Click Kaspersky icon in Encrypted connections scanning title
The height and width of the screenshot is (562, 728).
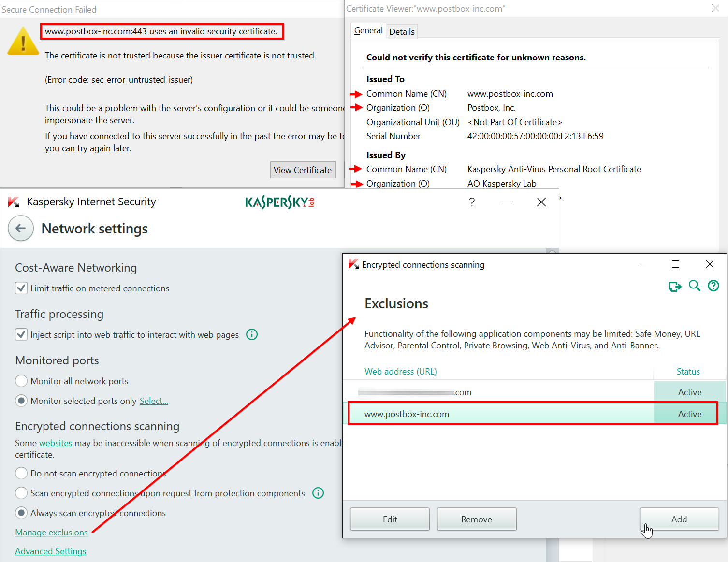[354, 264]
